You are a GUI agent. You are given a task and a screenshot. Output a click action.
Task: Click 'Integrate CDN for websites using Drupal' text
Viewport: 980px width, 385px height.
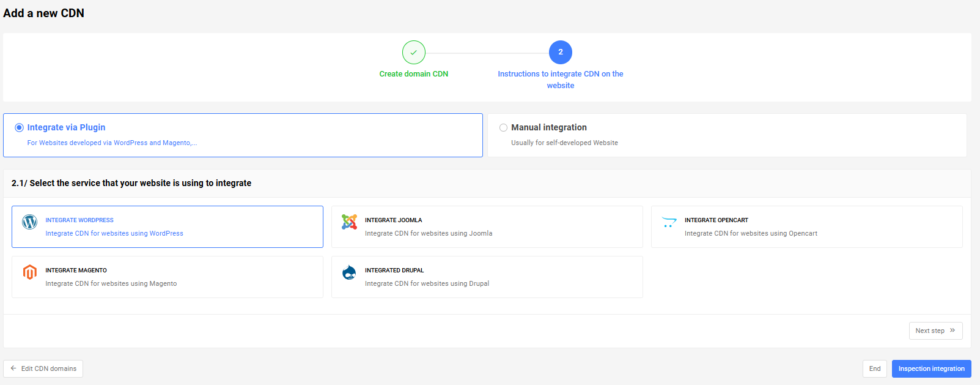(x=427, y=284)
